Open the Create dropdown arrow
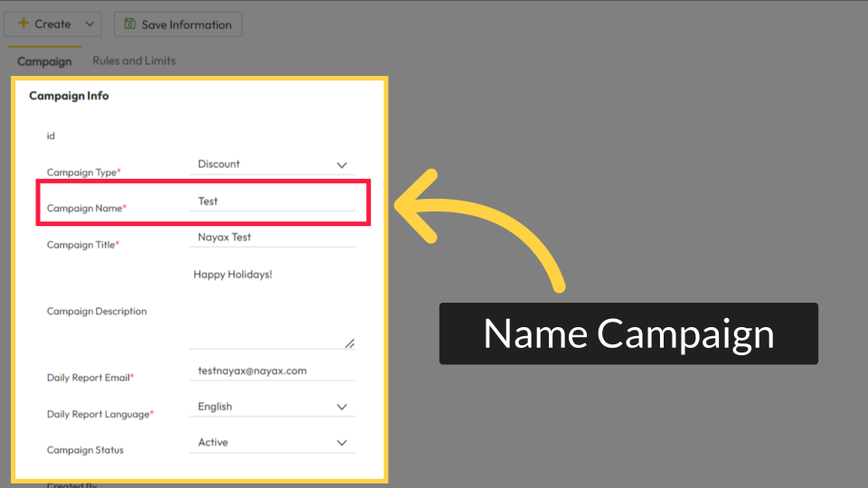Image resolution: width=868 pixels, height=488 pixels. [x=90, y=24]
